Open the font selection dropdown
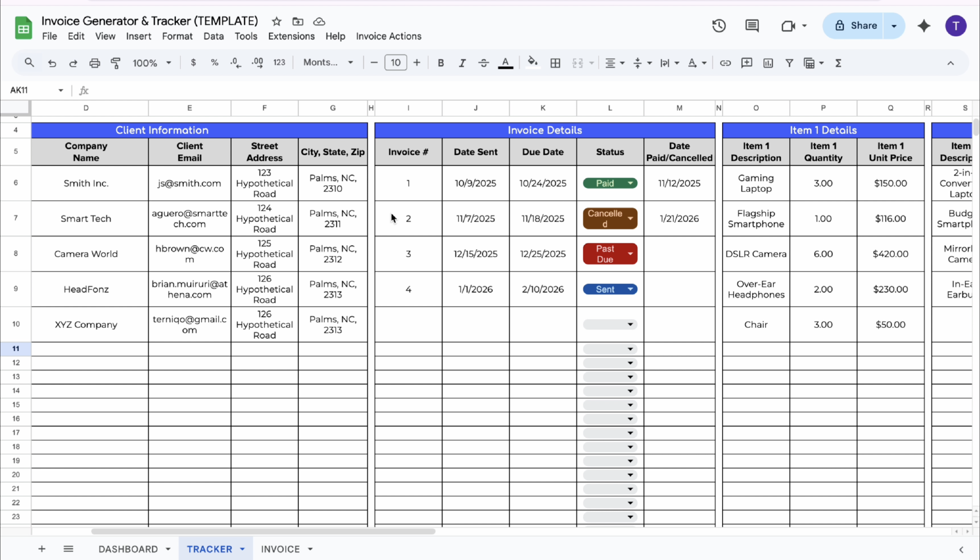This screenshot has height=560, width=980. tap(328, 62)
